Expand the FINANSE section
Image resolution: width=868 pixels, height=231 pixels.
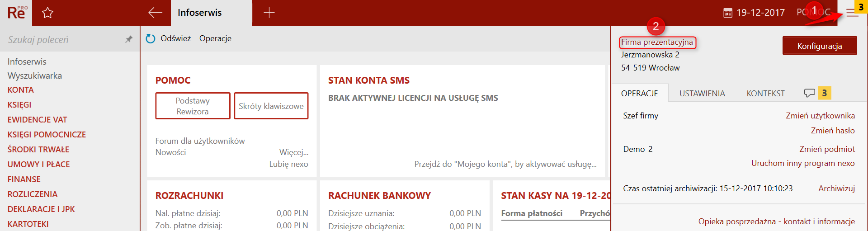click(x=24, y=179)
